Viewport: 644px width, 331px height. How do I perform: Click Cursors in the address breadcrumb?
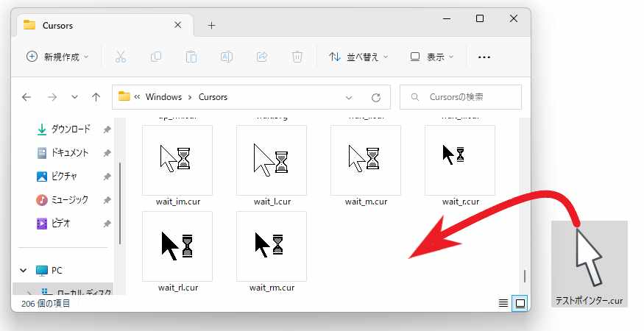click(213, 97)
